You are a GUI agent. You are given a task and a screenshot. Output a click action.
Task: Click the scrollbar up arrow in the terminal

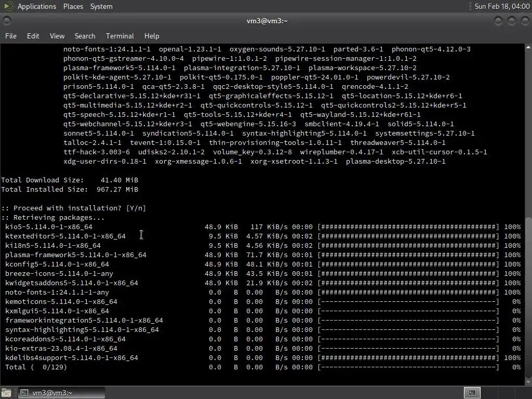[528, 47]
